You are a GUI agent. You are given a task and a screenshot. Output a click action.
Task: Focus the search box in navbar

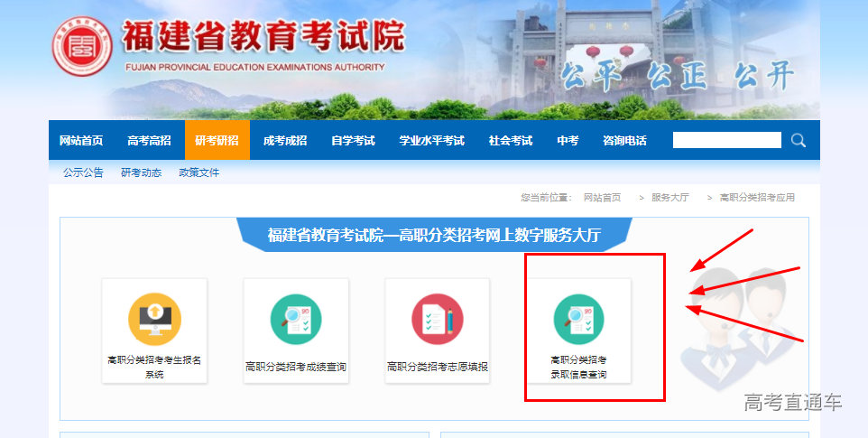(727, 140)
